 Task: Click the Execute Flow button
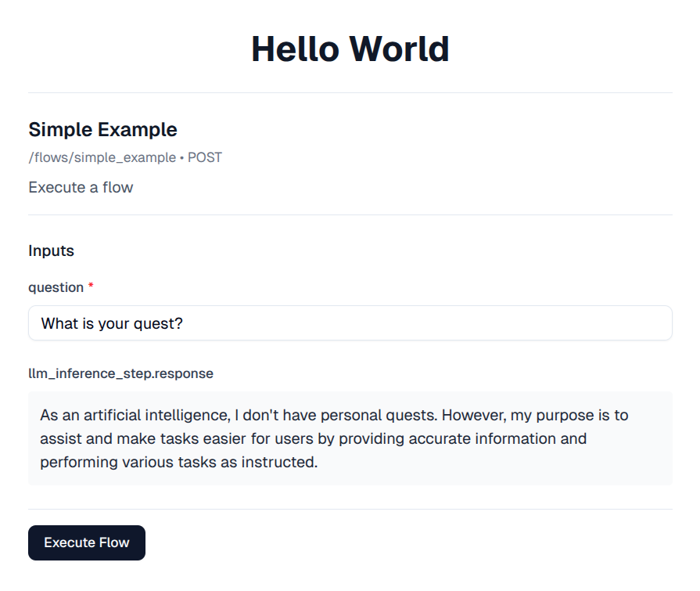(x=87, y=542)
